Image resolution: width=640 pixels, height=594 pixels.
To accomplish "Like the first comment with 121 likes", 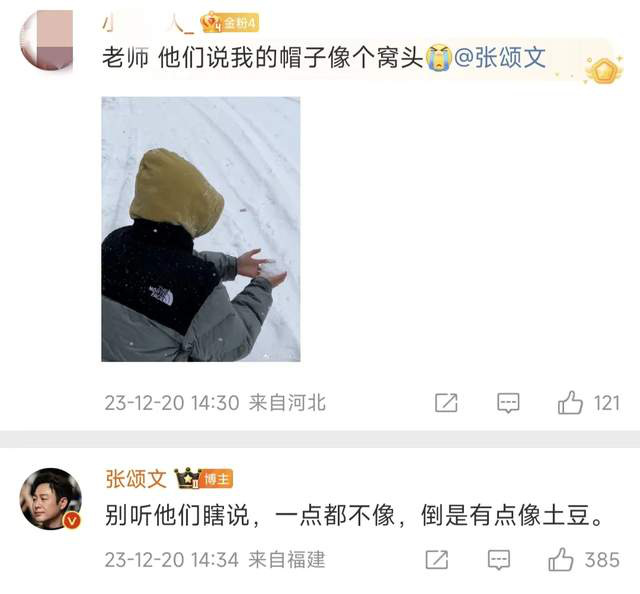I will tap(570, 403).
